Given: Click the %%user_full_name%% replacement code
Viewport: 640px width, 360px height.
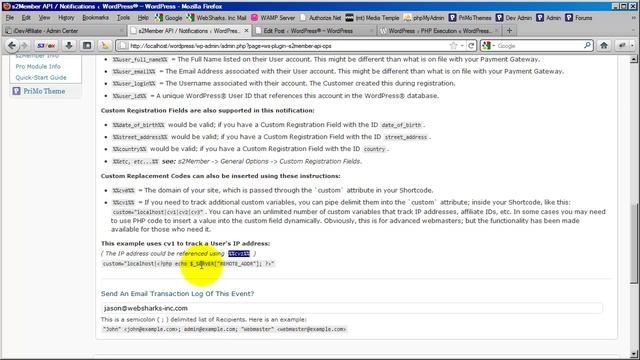Looking at the screenshot, I should (x=140, y=60).
